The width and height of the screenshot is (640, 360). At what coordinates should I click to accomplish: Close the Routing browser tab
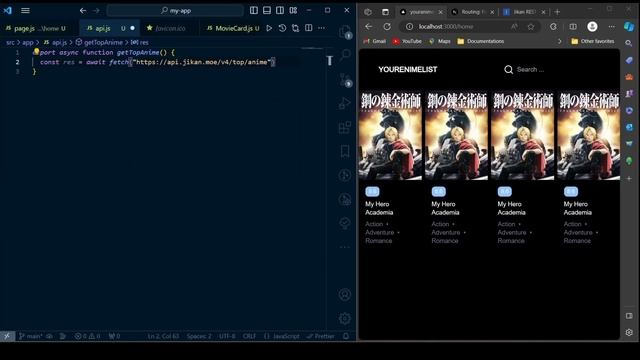(492, 12)
